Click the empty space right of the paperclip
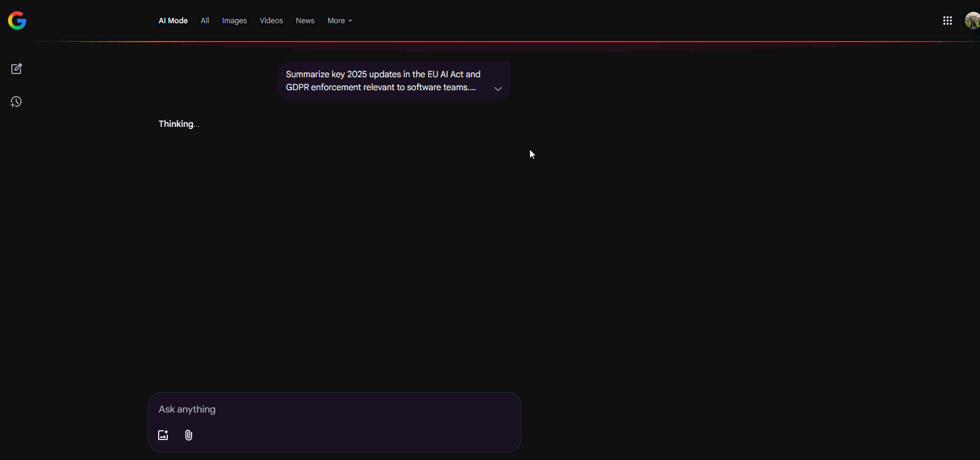This screenshot has width=980, height=460. pyautogui.click(x=351, y=435)
